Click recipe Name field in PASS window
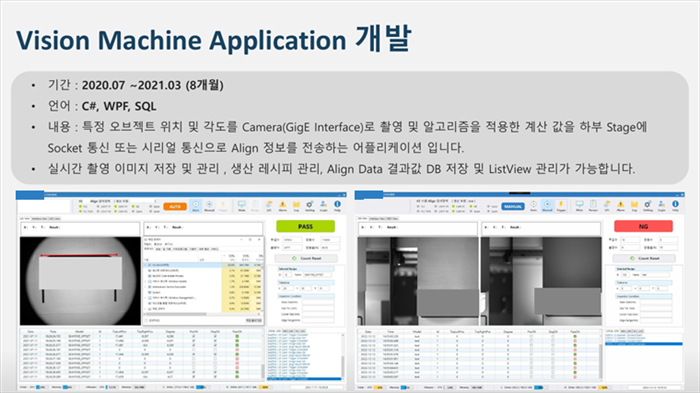Viewport: 700px width, 393px height. (318, 275)
